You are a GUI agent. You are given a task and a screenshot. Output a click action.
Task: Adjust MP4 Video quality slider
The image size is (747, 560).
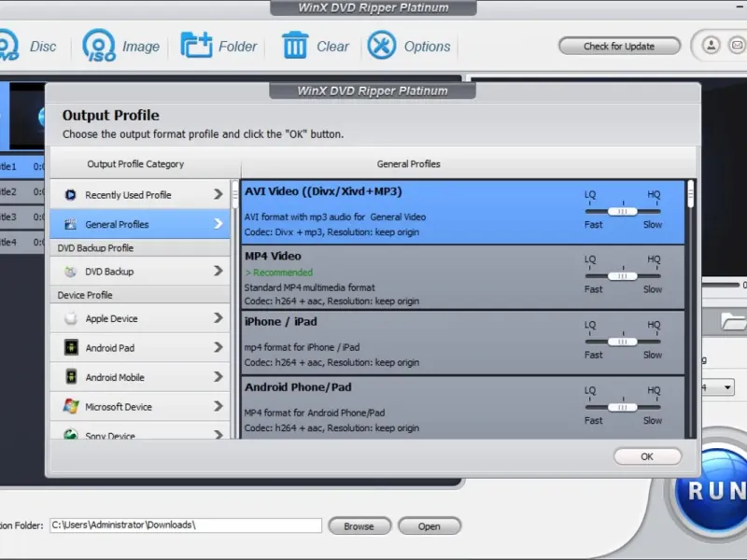(622, 276)
